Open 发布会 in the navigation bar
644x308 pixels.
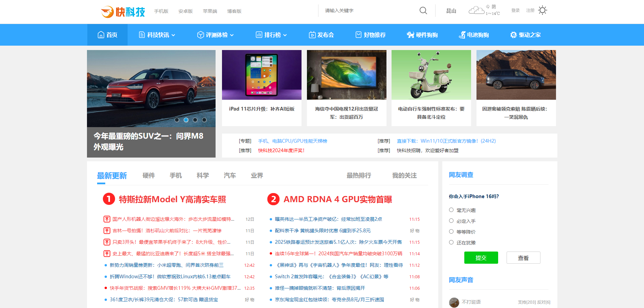pos(321,35)
